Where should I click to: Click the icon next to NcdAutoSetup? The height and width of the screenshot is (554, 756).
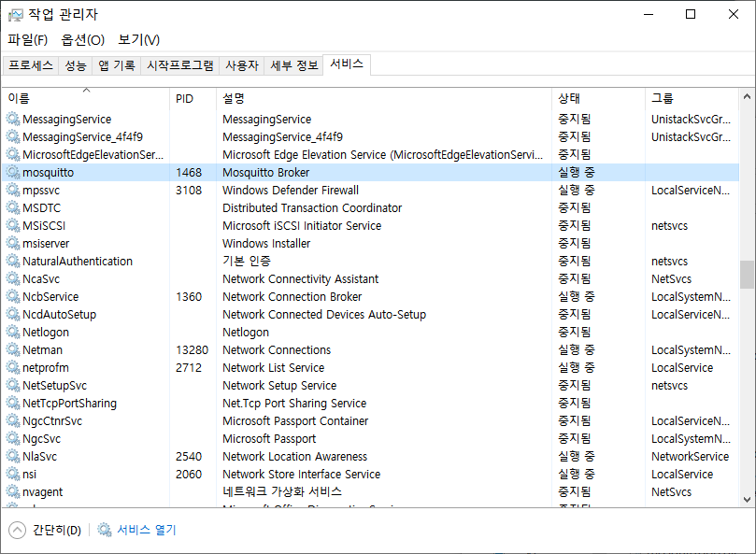13,314
